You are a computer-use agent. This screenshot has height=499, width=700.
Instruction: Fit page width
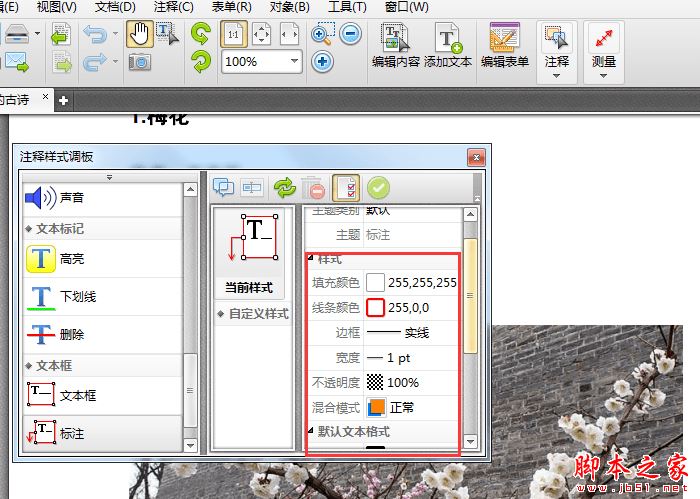(x=289, y=34)
